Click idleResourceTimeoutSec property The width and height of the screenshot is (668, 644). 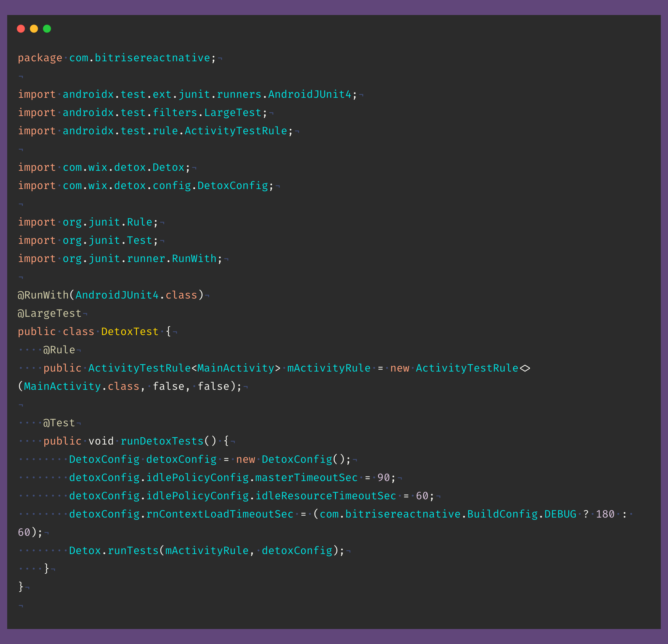pyautogui.click(x=326, y=496)
